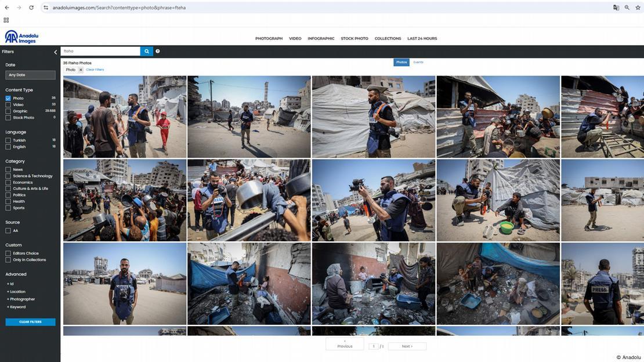Viewport: 644px width, 362px height.
Task: Go to the Next results page
Action: tap(407, 346)
